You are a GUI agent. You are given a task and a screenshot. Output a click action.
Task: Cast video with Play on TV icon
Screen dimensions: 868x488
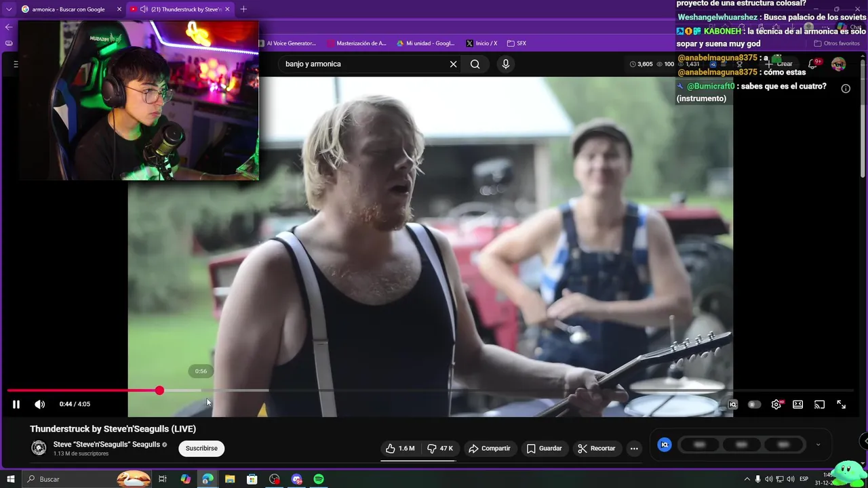pyautogui.click(x=819, y=405)
